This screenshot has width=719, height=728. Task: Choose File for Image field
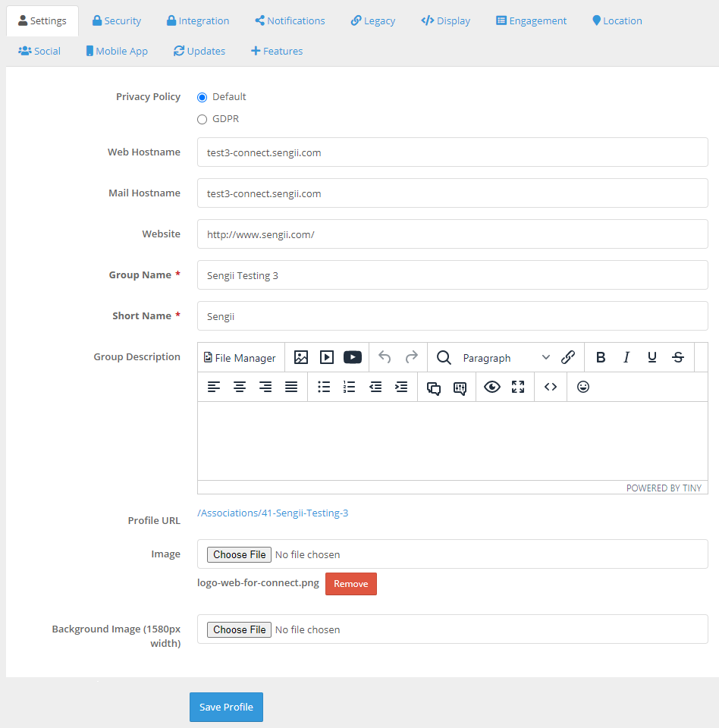click(x=239, y=554)
